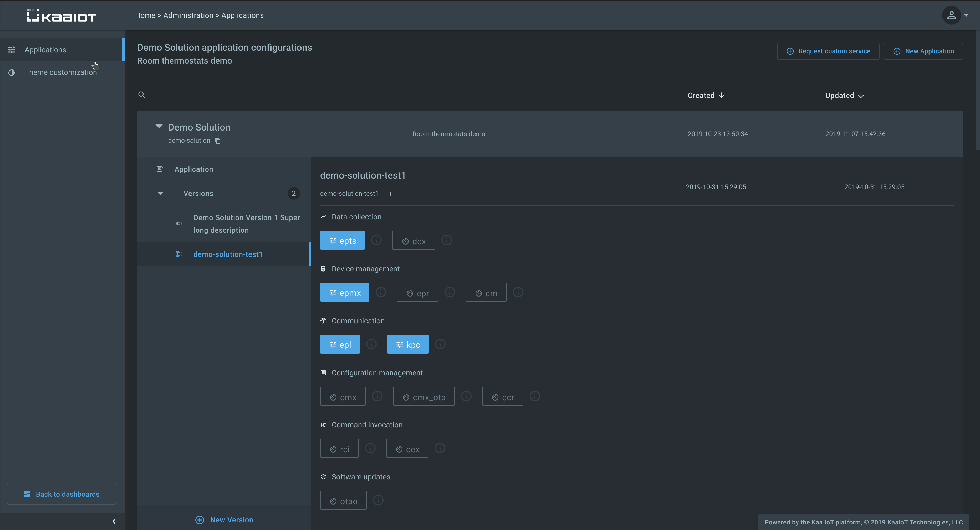980x530 pixels.
Task: Enable the ecr service
Action: click(x=503, y=396)
